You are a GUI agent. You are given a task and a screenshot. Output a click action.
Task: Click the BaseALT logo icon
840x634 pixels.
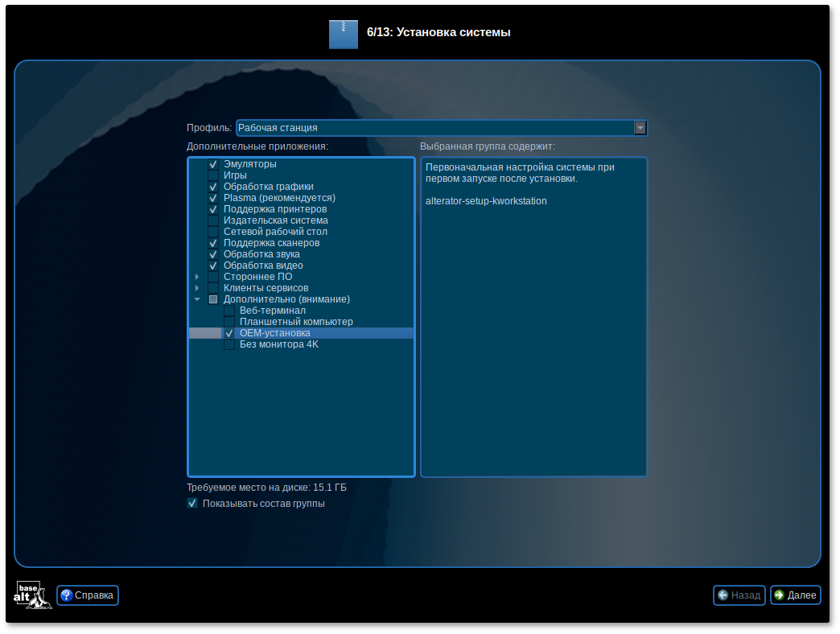(x=32, y=595)
